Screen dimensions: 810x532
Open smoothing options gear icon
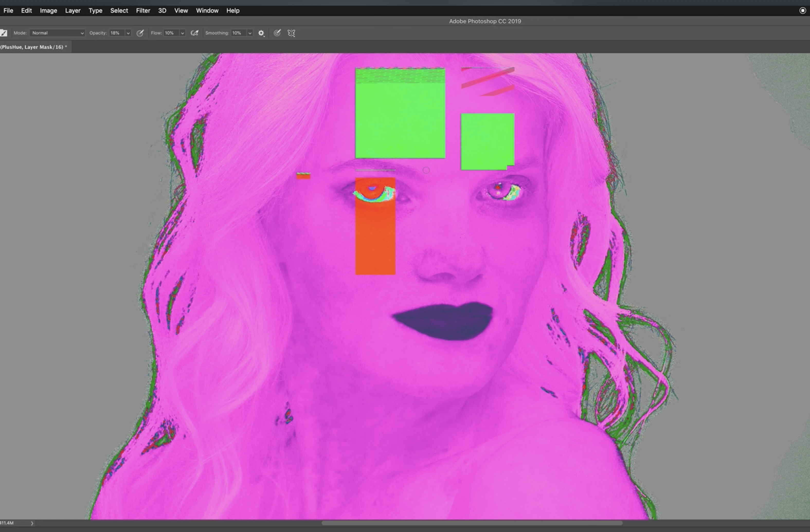point(261,33)
